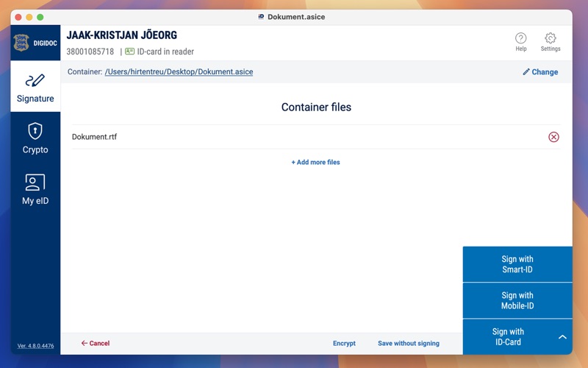Click personal code 38001085718
Image resolution: width=588 pixels, height=368 pixels.
coord(90,52)
